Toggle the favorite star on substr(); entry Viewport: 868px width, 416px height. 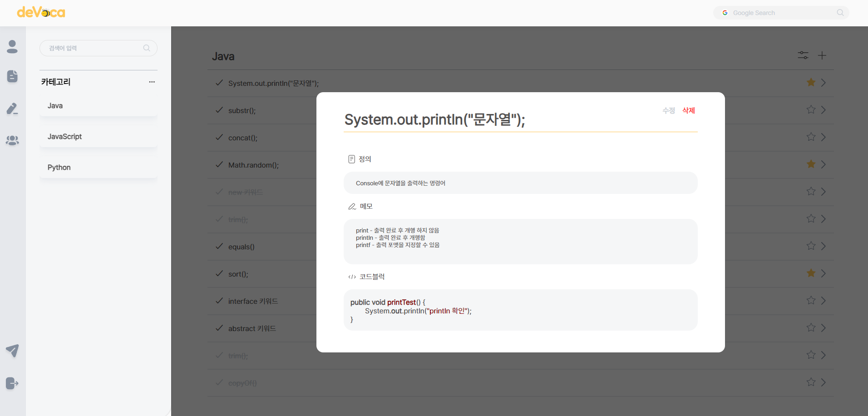coord(810,109)
